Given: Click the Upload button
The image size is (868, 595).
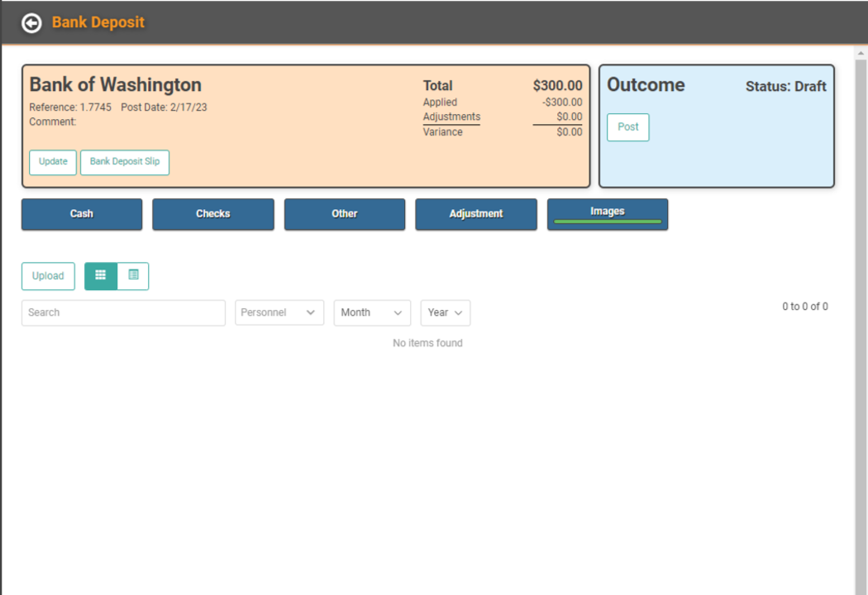Looking at the screenshot, I should tap(48, 276).
